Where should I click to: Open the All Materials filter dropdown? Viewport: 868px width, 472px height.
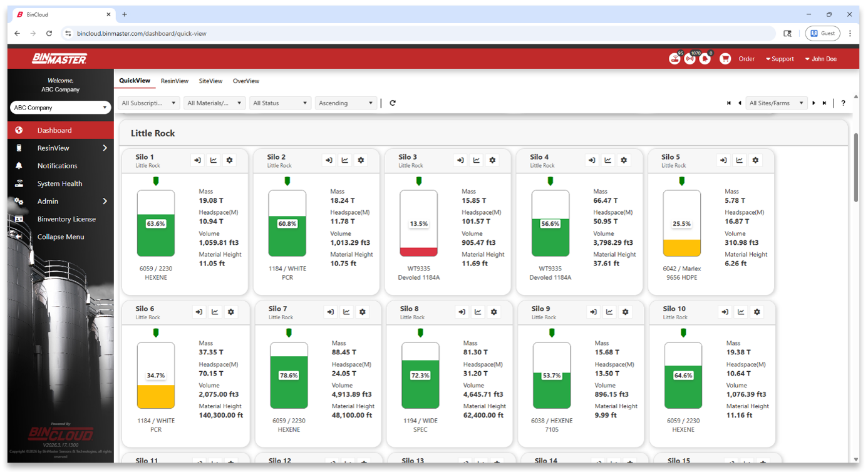[215, 103]
